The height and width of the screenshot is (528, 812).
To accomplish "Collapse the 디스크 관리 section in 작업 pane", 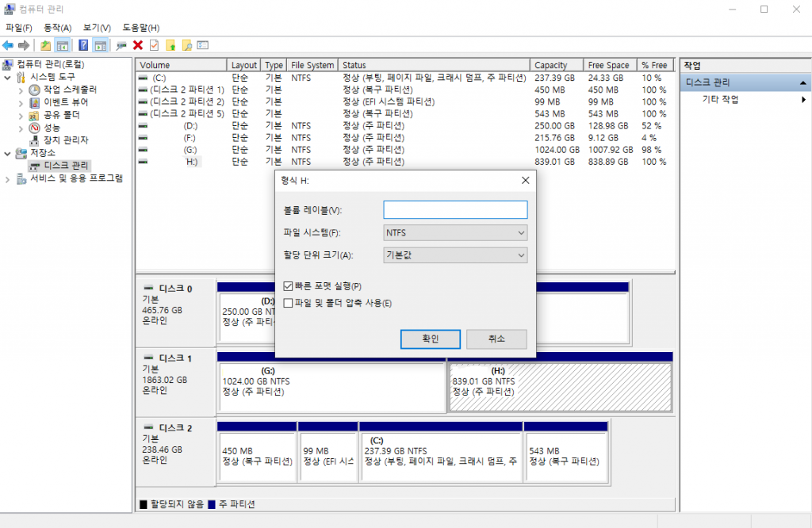I will 802,82.
